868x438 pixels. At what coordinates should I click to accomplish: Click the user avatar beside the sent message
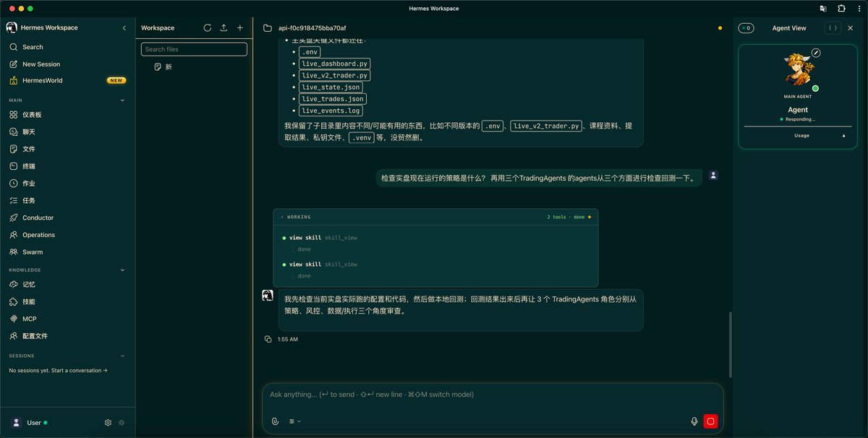pos(713,175)
